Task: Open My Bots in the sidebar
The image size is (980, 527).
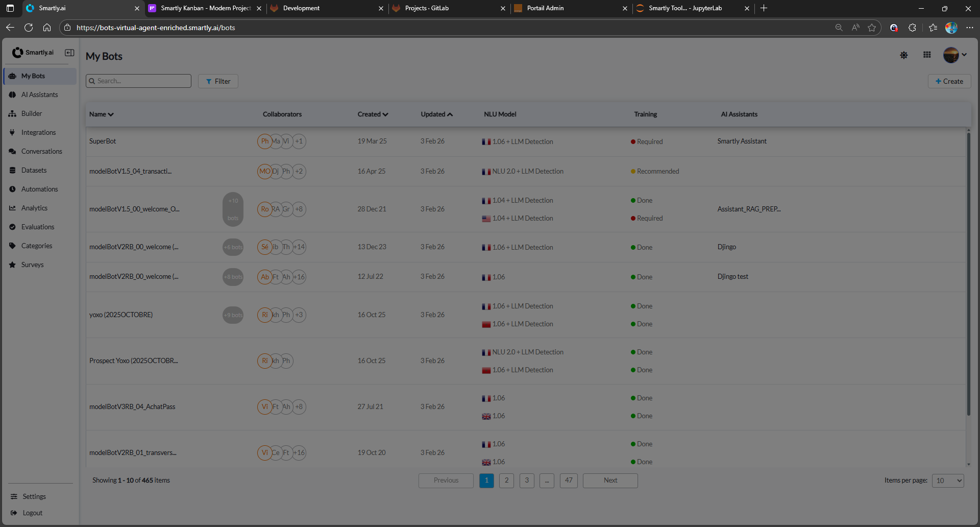Action: 40,76
